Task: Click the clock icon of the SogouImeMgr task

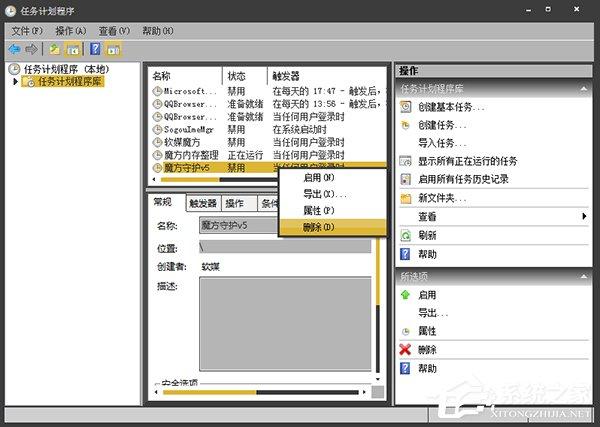Action: pyautogui.click(x=157, y=130)
